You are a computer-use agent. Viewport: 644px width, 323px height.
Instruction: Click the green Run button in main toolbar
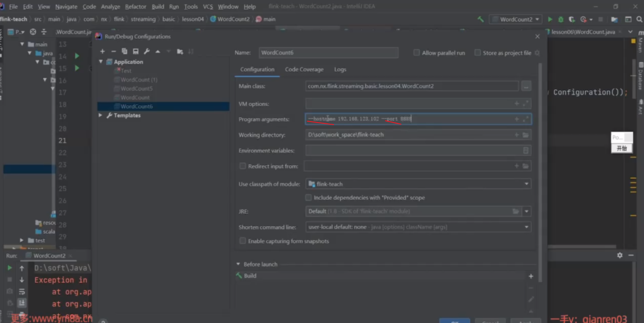point(550,19)
